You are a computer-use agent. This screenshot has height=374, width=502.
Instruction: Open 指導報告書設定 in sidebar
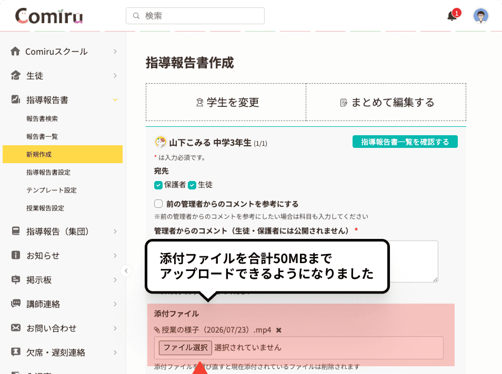coord(48,172)
